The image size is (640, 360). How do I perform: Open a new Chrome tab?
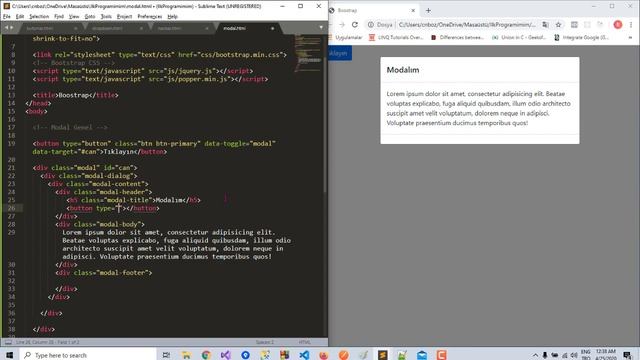click(428, 10)
